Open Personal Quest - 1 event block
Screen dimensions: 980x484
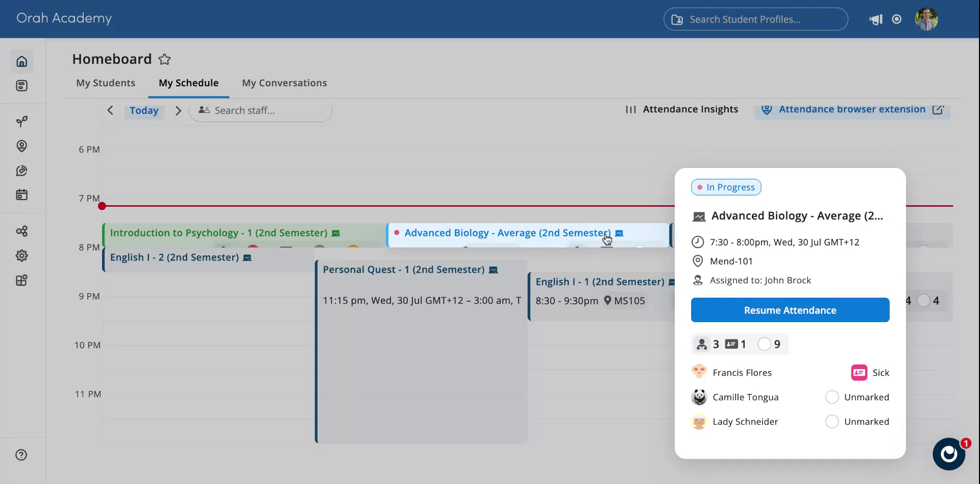[x=422, y=351]
